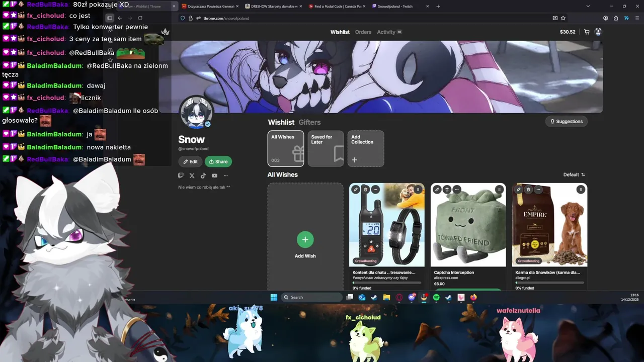
Task: Grab reorder handle on Kontent dla chatu wish
Action: [x=418, y=190]
